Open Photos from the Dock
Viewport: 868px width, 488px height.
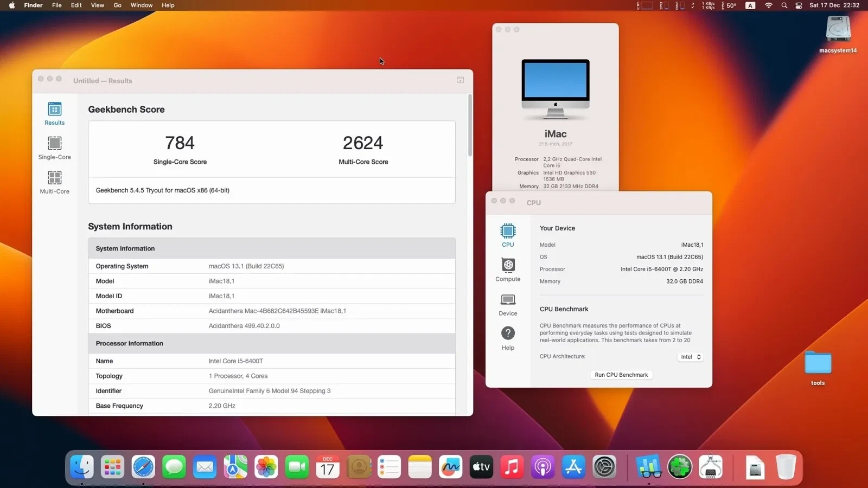(x=266, y=466)
